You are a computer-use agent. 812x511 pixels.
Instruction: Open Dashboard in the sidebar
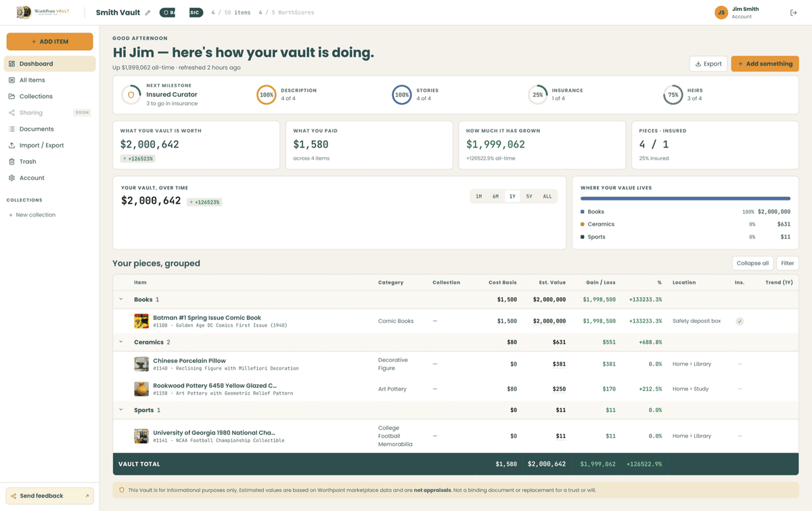pos(50,64)
